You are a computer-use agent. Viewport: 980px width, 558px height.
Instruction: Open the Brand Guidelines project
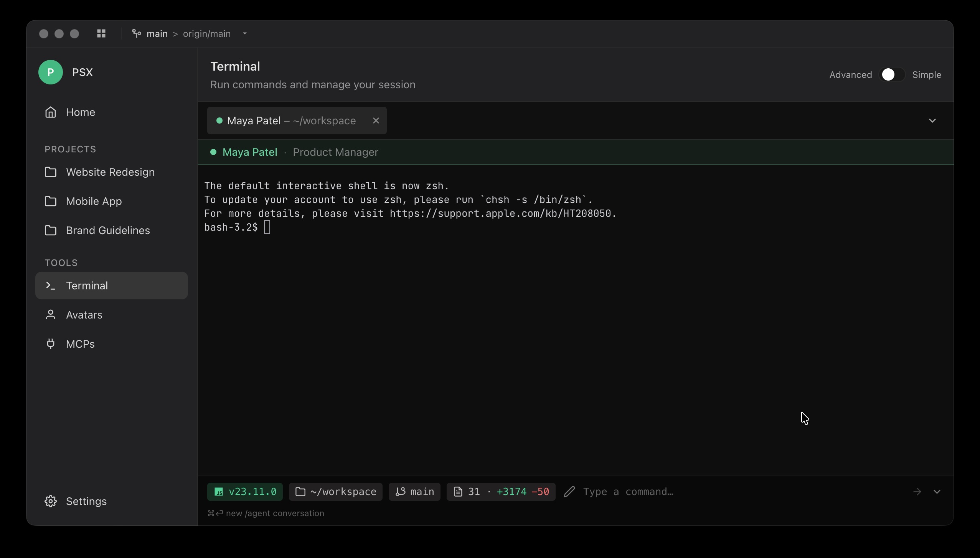(x=108, y=230)
